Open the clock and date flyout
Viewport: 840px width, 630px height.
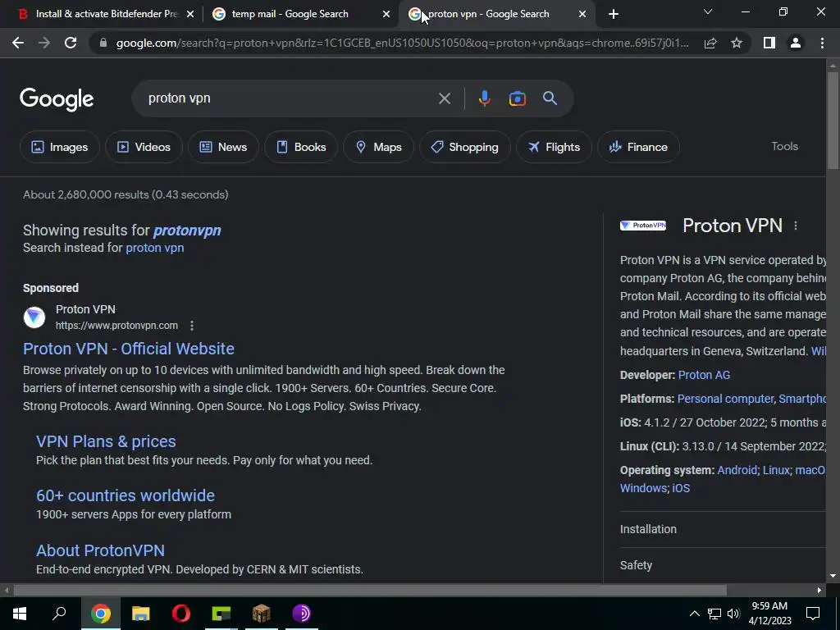click(x=769, y=614)
